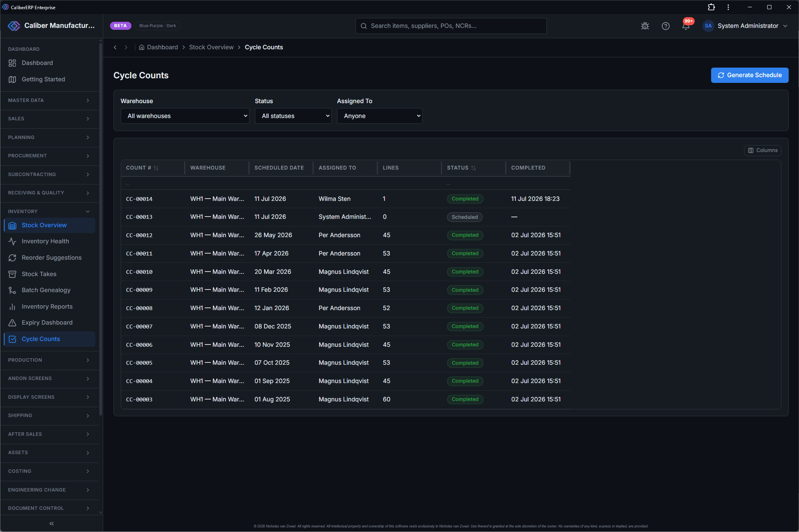The image size is (799, 532).
Task: Click the Cycle Counts checkbox icon
Action: click(12, 339)
